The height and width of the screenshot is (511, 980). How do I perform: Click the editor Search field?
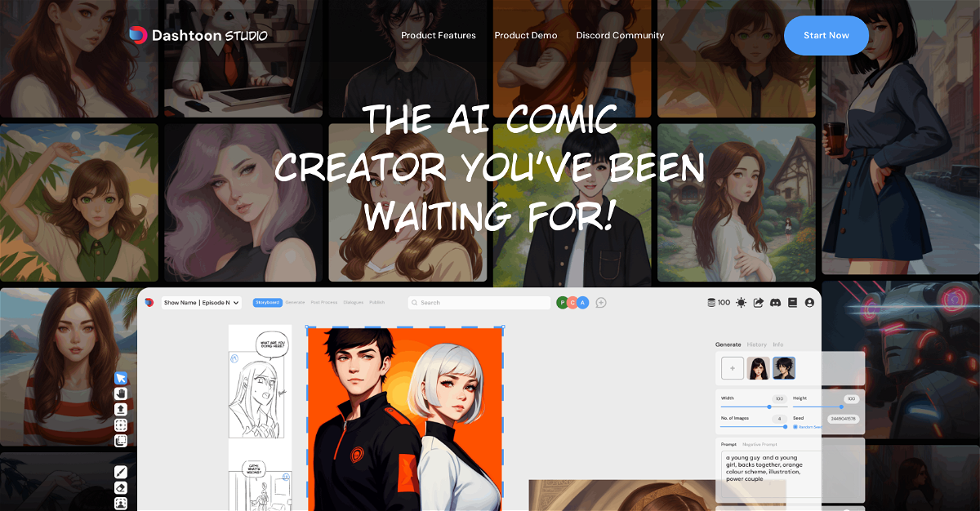(479, 302)
